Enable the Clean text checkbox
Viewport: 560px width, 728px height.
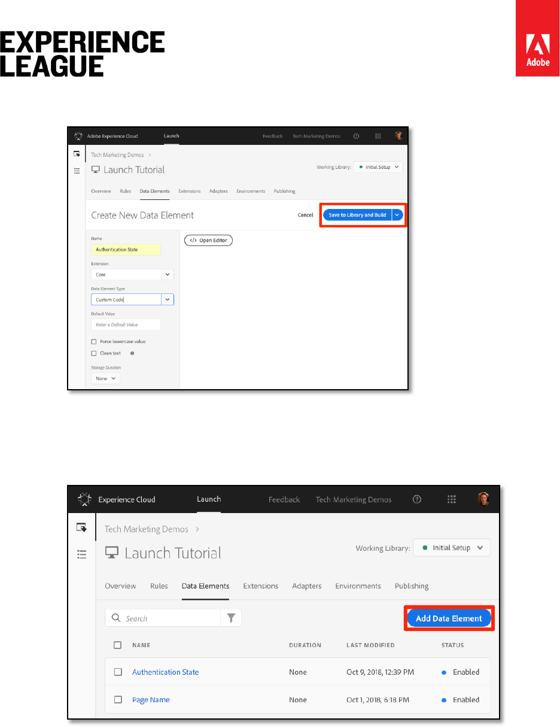pos(94,353)
